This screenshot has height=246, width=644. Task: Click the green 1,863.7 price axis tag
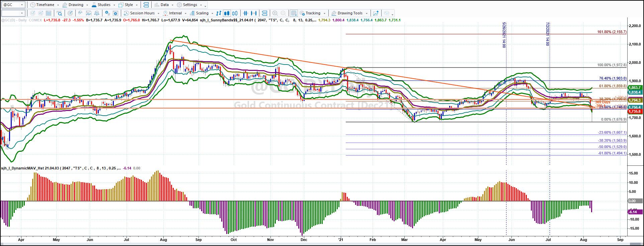[635, 88]
